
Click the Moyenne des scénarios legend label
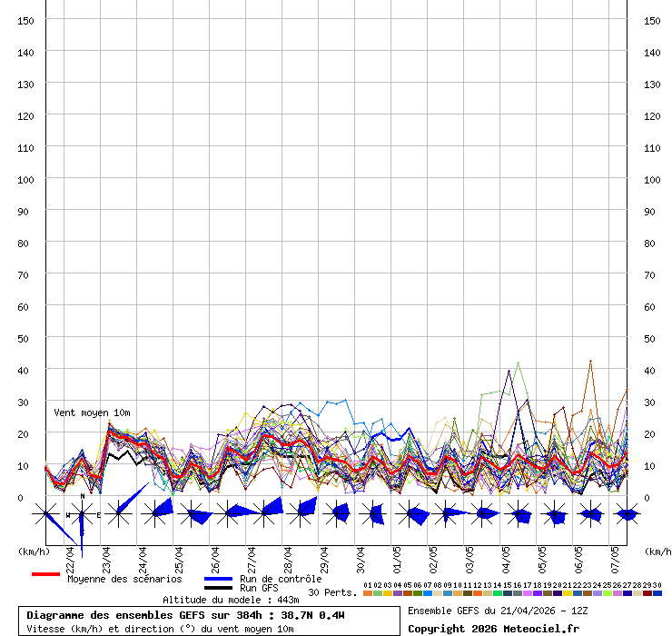[x=124, y=579]
